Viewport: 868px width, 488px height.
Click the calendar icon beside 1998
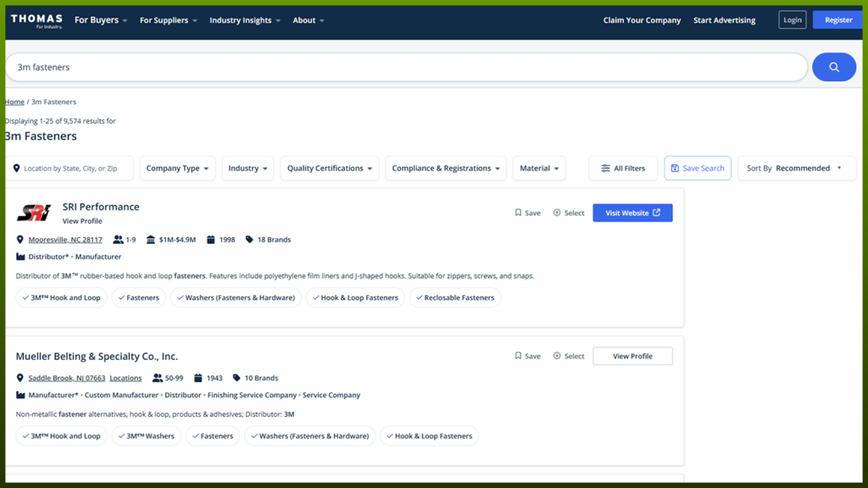coord(210,240)
